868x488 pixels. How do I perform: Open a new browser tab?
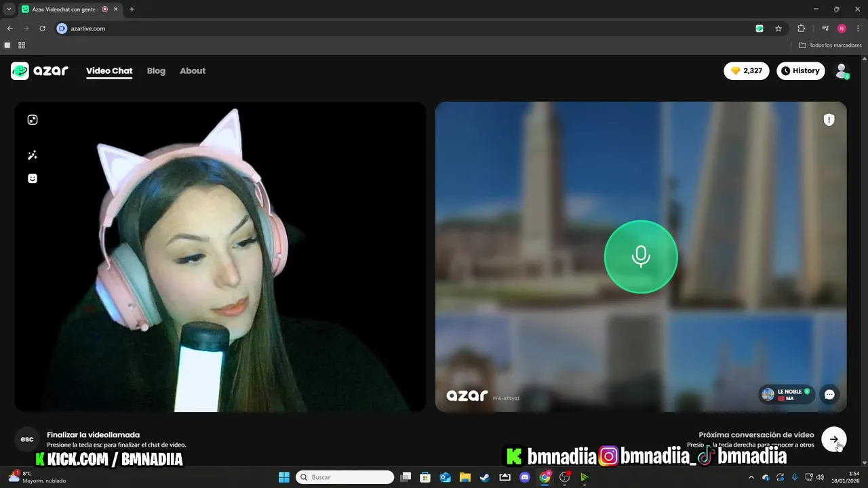click(132, 9)
